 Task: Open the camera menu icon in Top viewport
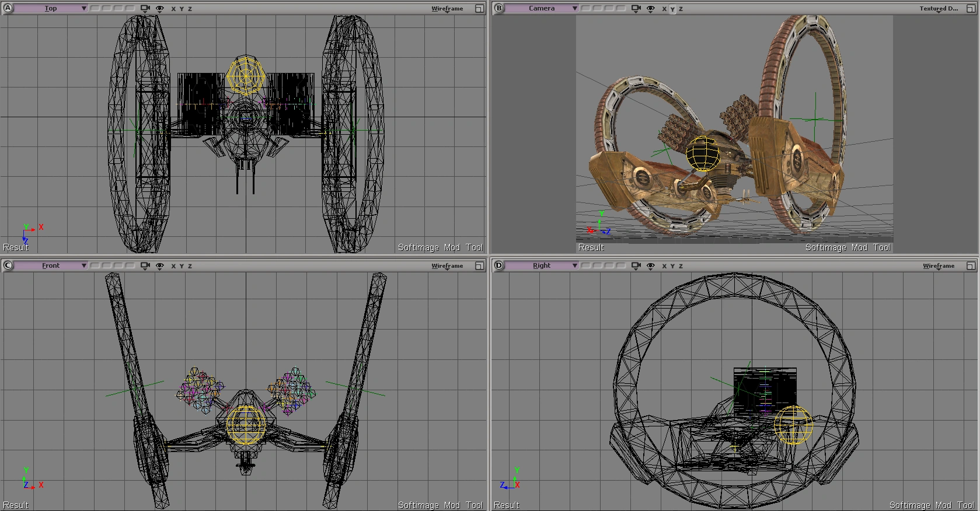(x=145, y=9)
